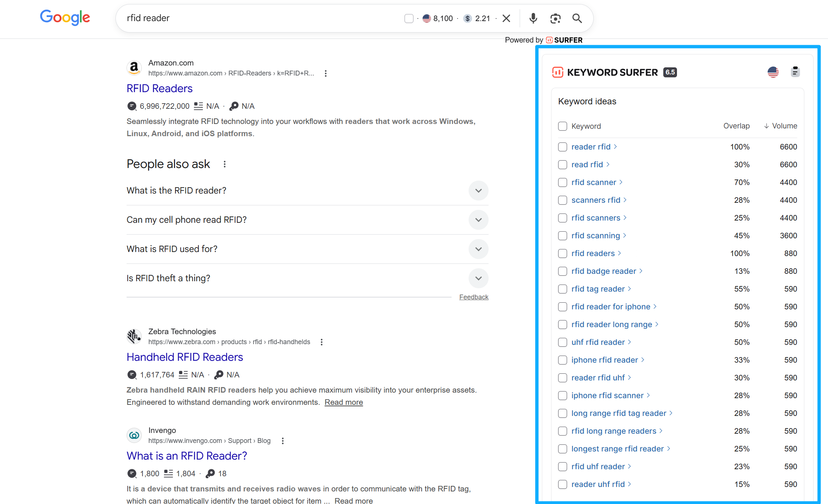
Task: Change country via Keyword Surfer flag
Action: click(x=773, y=72)
